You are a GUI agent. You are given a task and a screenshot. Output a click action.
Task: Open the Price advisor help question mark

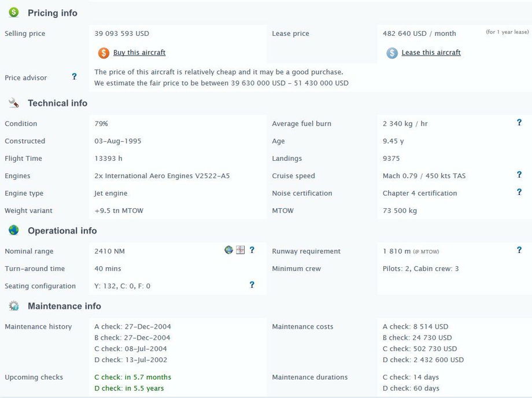coord(74,76)
